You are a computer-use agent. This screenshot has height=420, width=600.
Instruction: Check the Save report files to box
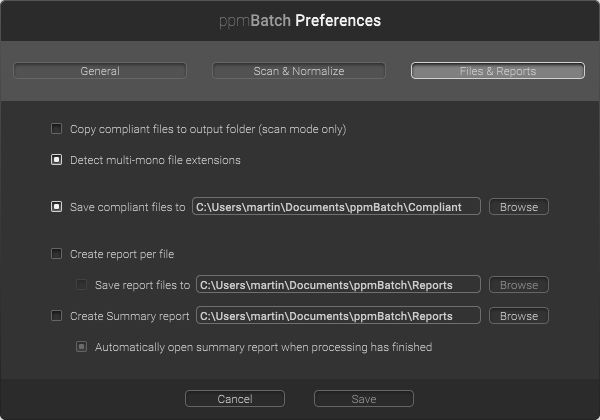tap(82, 285)
